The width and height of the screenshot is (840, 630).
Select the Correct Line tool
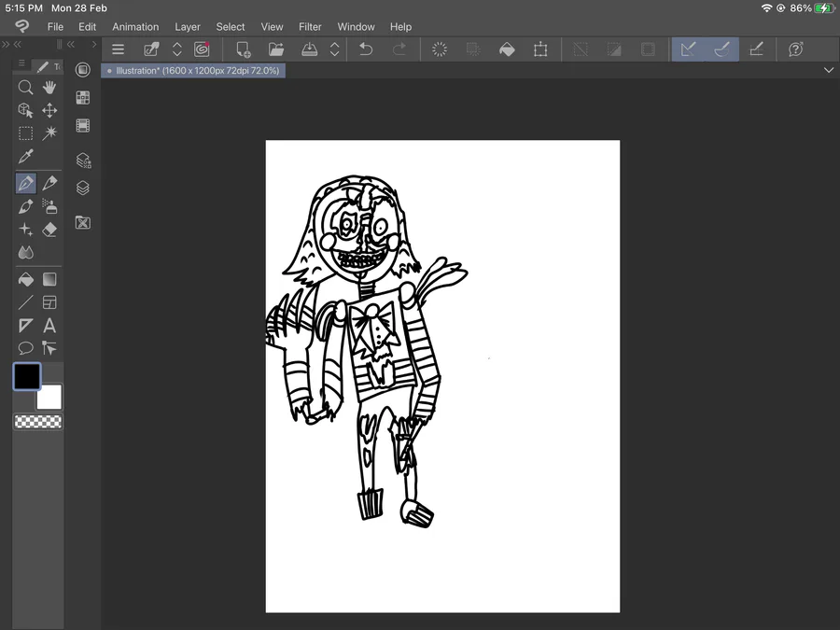pyautogui.click(x=49, y=348)
